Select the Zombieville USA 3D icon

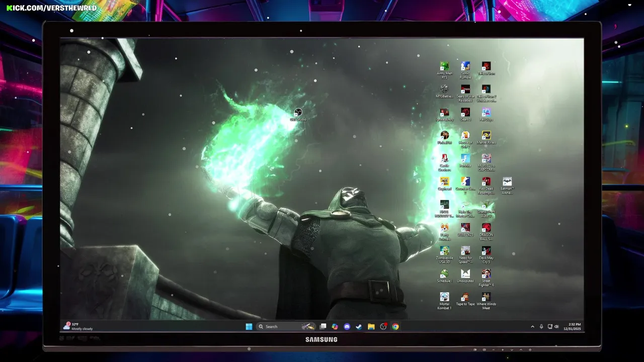click(x=444, y=255)
